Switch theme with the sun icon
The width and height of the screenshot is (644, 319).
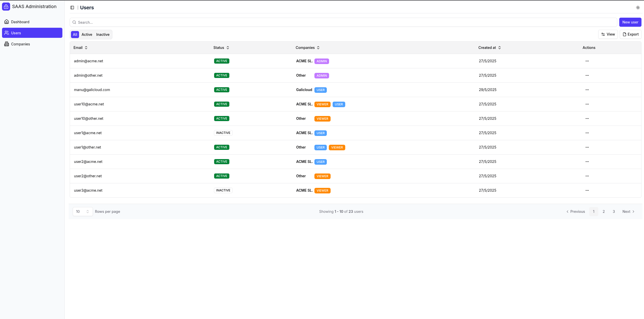[x=638, y=8]
